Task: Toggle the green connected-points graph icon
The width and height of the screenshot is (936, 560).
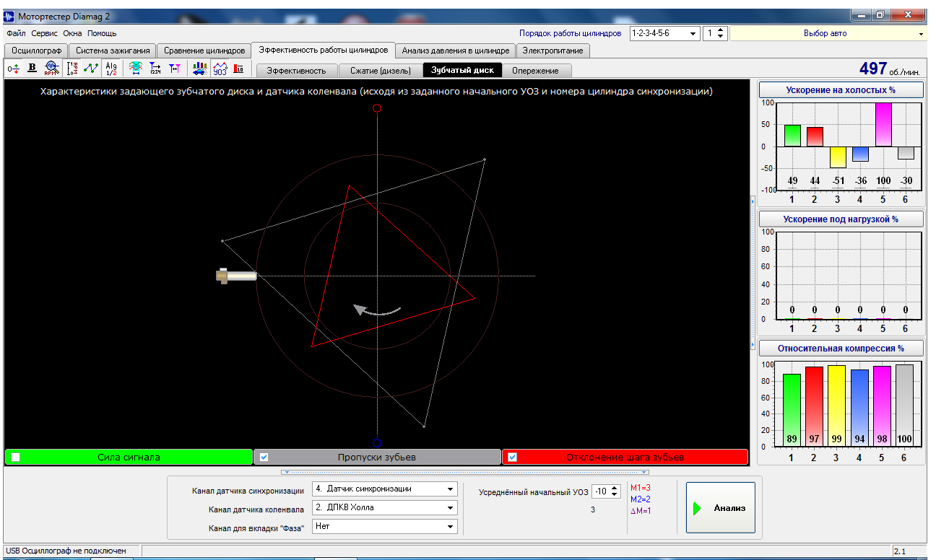Action: coord(91,69)
